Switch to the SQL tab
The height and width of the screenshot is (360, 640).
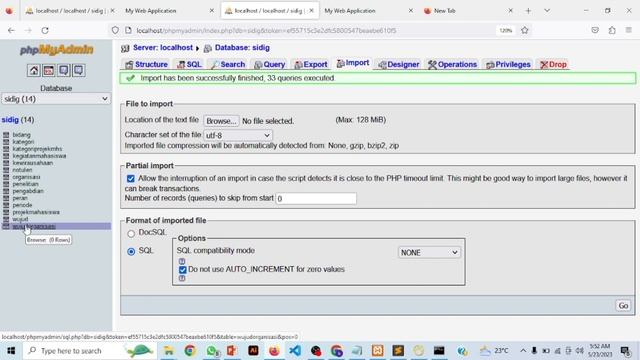coord(189,64)
